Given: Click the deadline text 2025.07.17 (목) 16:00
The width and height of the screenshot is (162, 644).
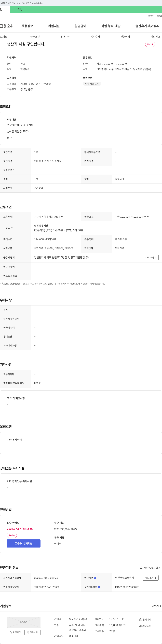Looking at the screenshot, I should click(20, 529).
